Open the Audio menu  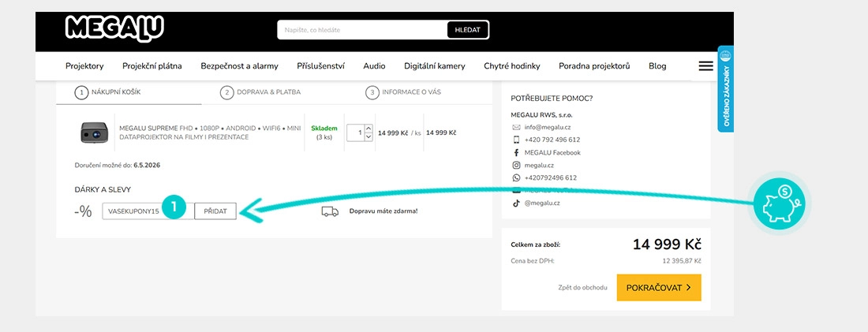374,65
